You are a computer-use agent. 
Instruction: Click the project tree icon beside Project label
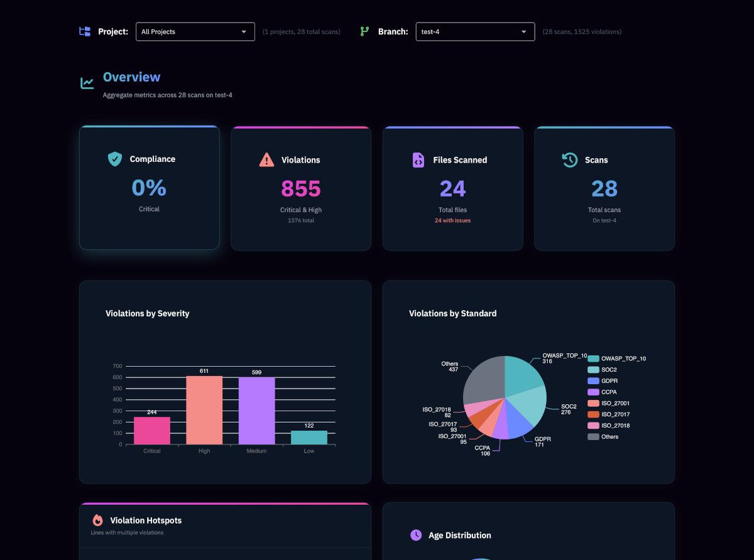85,31
